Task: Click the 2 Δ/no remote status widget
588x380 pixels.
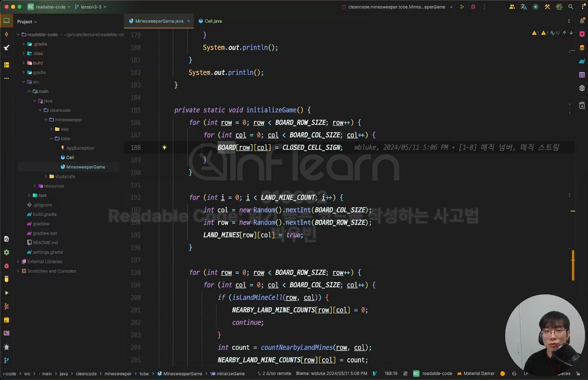Action: [x=274, y=373]
